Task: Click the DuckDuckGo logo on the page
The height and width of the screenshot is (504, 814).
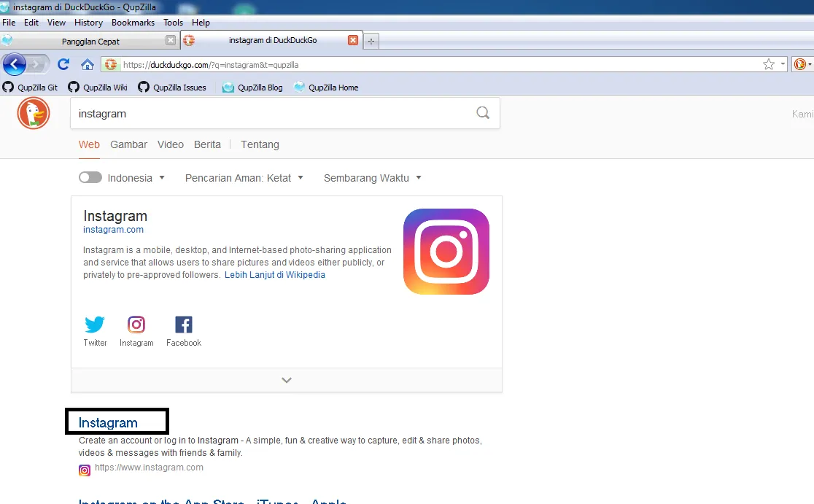Action: tap(34, 113)
